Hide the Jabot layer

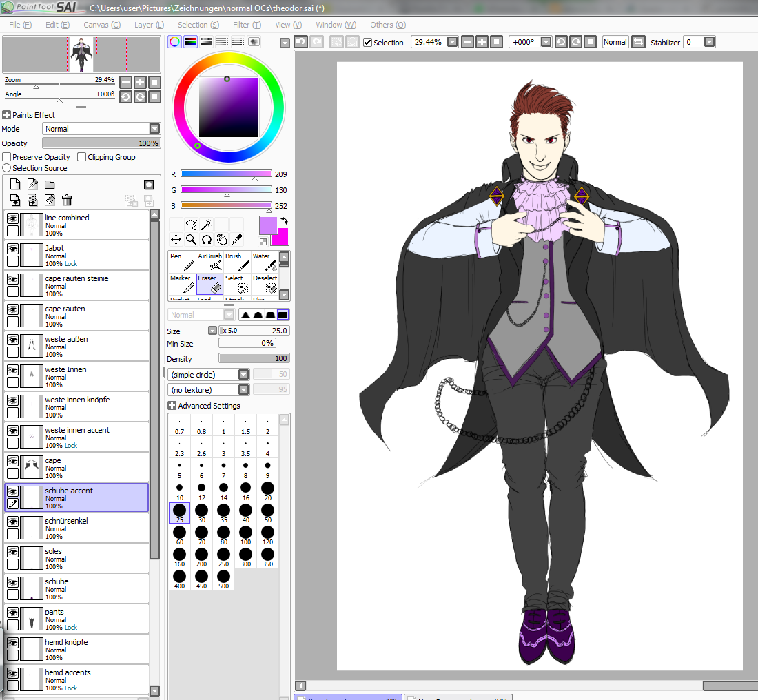12,249
